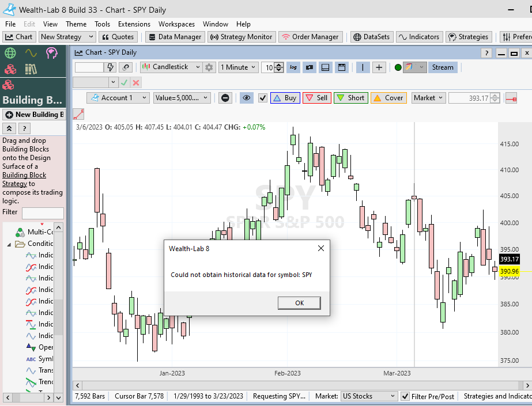Open Value=5,000 position size dropdown
The image size is (532, 406).
click(x=182, y=98)
